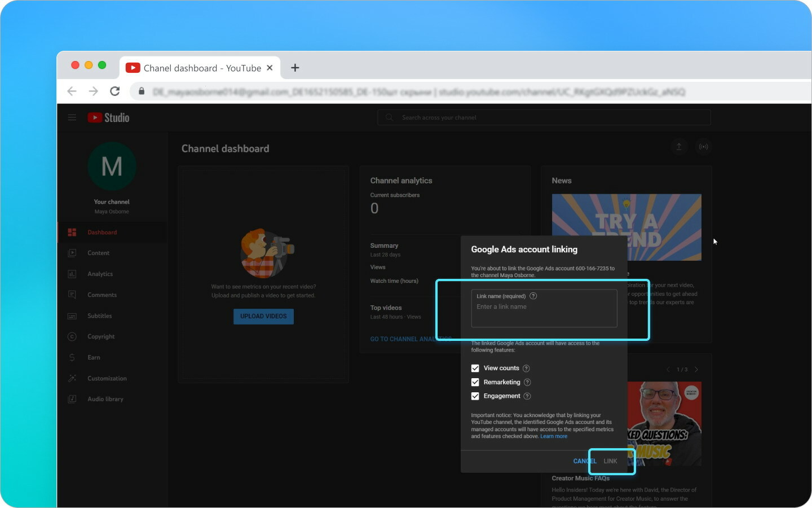The width and height of the screenshot is (812, 508).
Task: Click the Copyright sidebar icon
Action: [72, 336]
